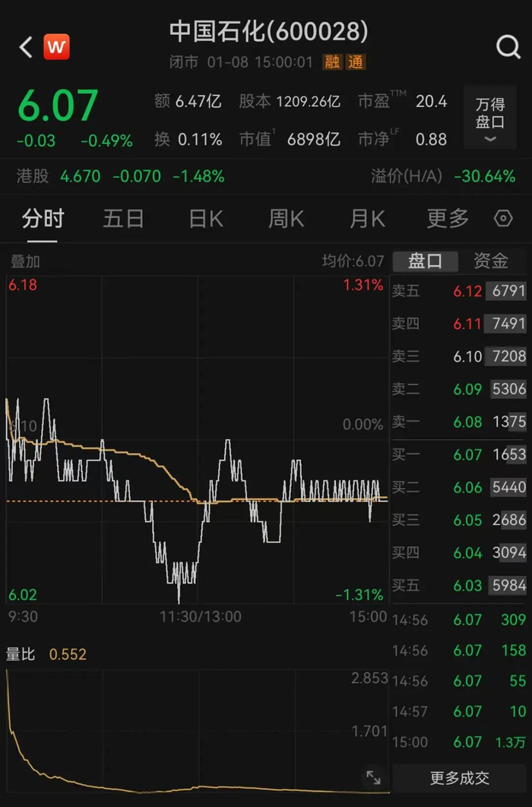The image size is (532, 807).
Task: Tap the 市值 6898亿 value
Action: coord(290,139)
